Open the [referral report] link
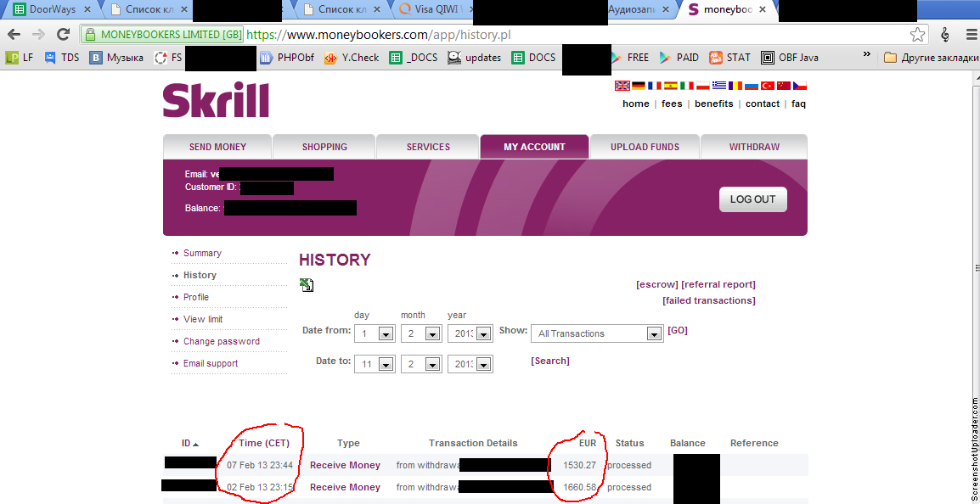Viewport: 980px width, 504px height. pyautogui.click(x=718, y=285)
